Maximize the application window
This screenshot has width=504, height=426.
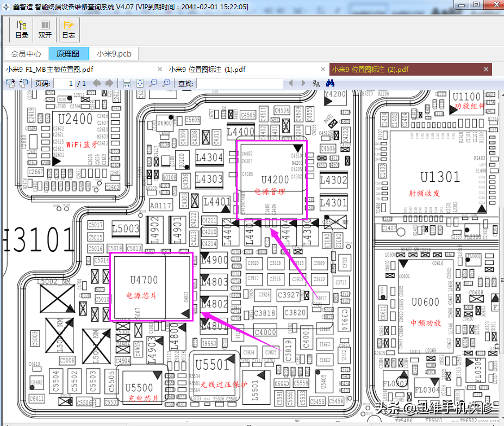click(x=476, y=4)
